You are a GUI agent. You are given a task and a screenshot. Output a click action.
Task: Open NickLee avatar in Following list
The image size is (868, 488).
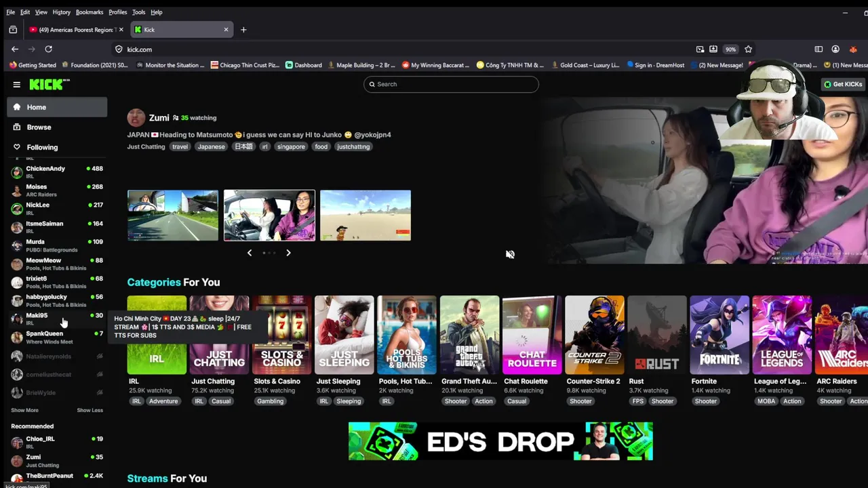pos(17,209)
